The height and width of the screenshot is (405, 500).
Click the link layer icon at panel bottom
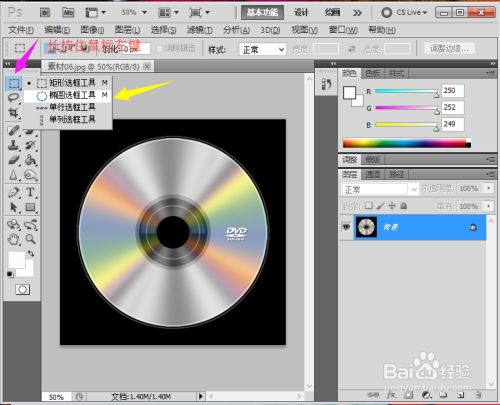pyautogui.click(x=373, y=395)
